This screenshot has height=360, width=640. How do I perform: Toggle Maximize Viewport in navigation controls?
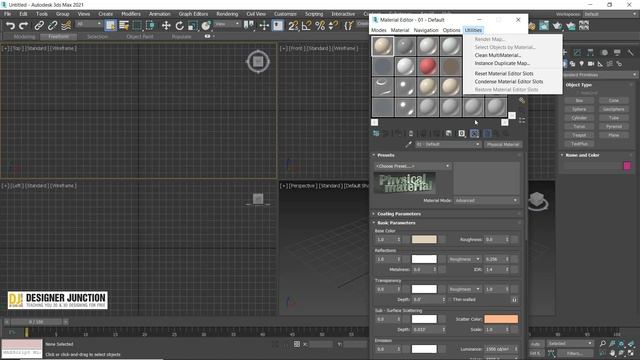click(x=631, y=353)
